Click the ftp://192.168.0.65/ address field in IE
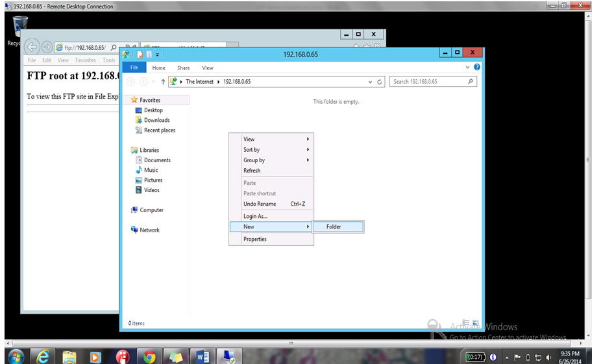The image size is (601, 364). [x=85, y=47]
